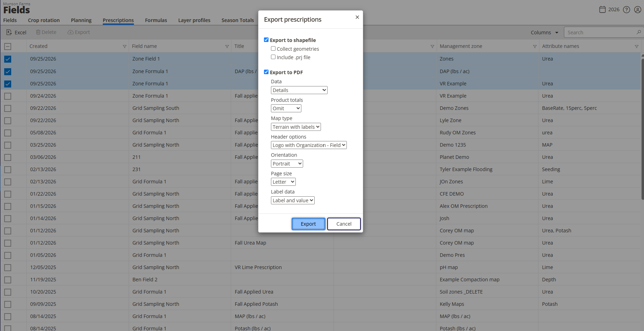Switch to the Planning tab
644x331 pixels.
(x=81, y=20)
